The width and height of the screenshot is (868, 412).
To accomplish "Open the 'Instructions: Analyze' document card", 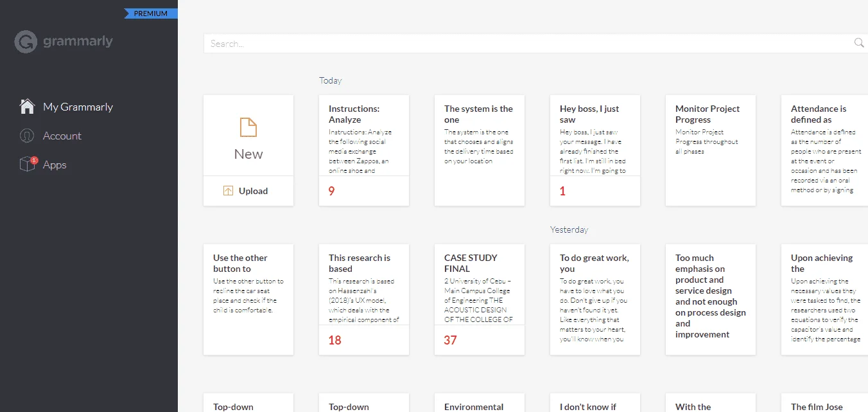I will tap(364, 150).
